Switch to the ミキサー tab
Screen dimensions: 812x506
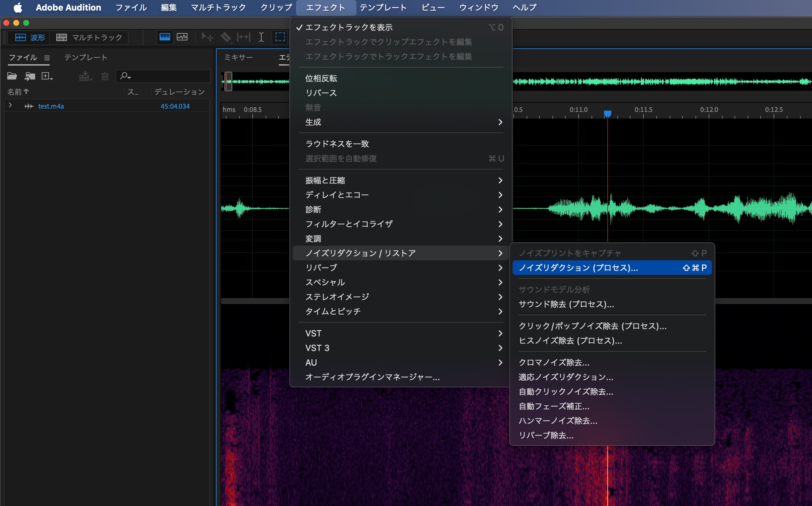pos(238,58)
